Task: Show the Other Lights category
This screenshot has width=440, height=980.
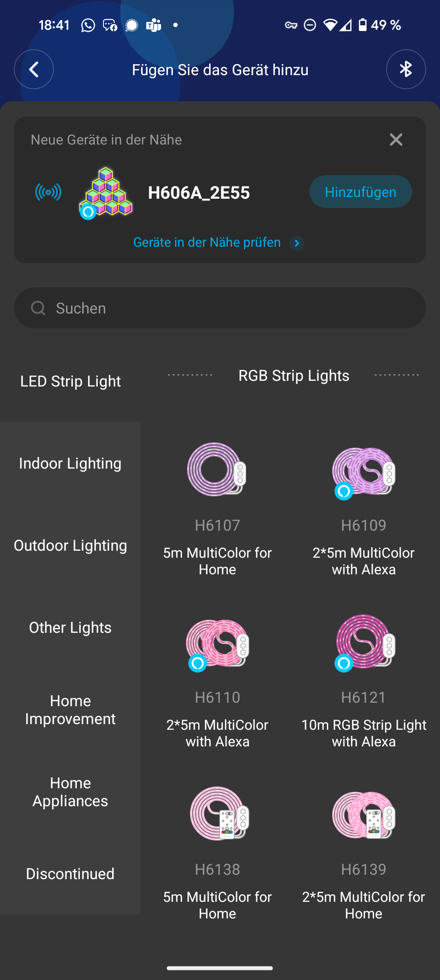Action: click(x=70, y=628)
